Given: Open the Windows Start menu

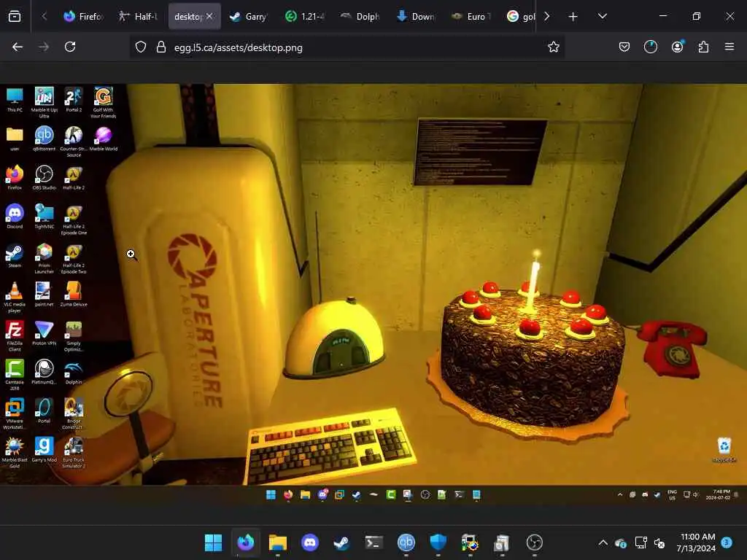Looking at the screenshot, I should coord(213,542).
